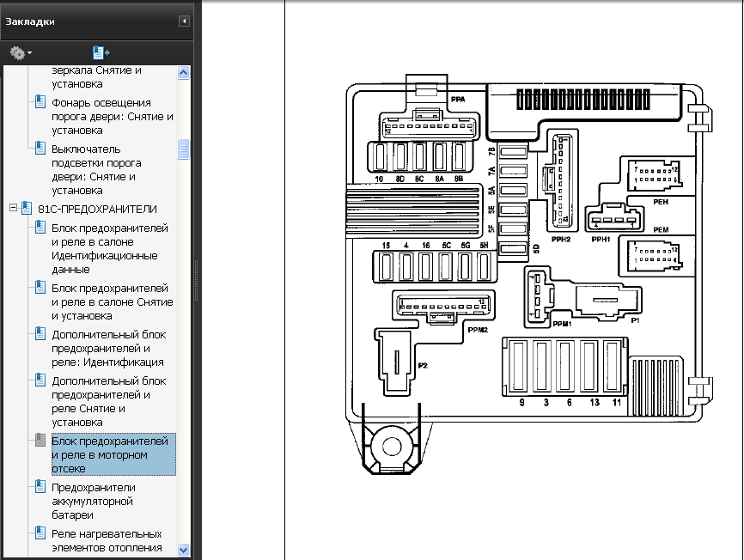Open bookmark Реле нагревательных элементов отопления
Screen dimensions: 744x560
click(107, 541)
